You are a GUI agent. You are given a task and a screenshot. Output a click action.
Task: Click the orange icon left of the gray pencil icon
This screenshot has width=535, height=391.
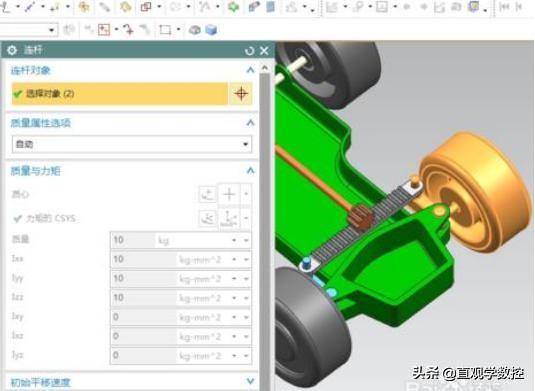(84, 7)
